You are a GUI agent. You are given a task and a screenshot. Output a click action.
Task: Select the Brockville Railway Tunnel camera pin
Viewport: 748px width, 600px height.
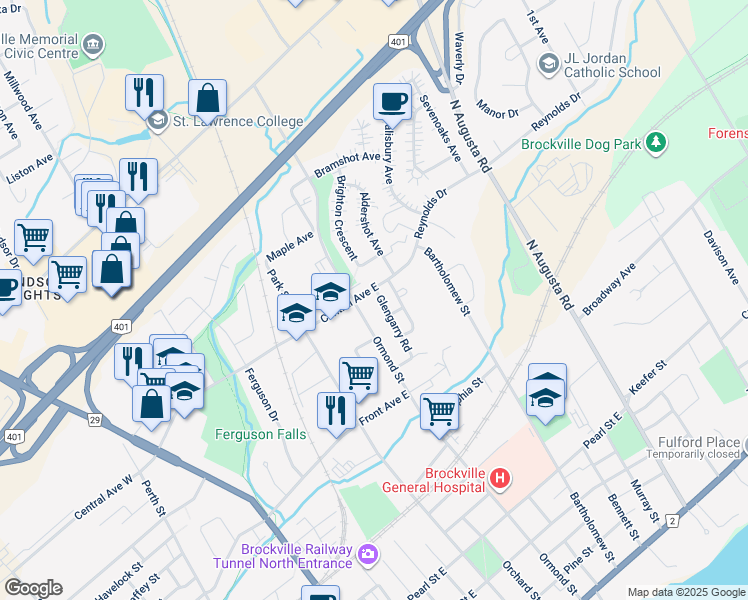point(368,554)
